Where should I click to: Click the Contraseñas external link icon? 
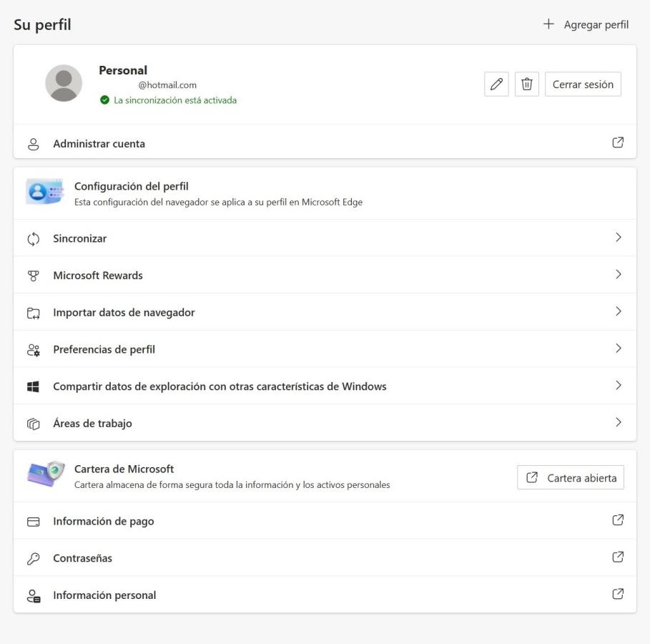pyautogui.click(x=618, y=557)
